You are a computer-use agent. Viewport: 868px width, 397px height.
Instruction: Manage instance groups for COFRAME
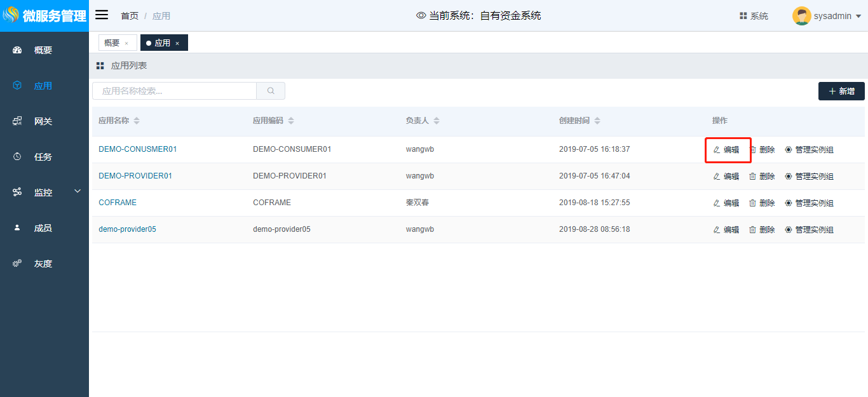click(809, 203)
